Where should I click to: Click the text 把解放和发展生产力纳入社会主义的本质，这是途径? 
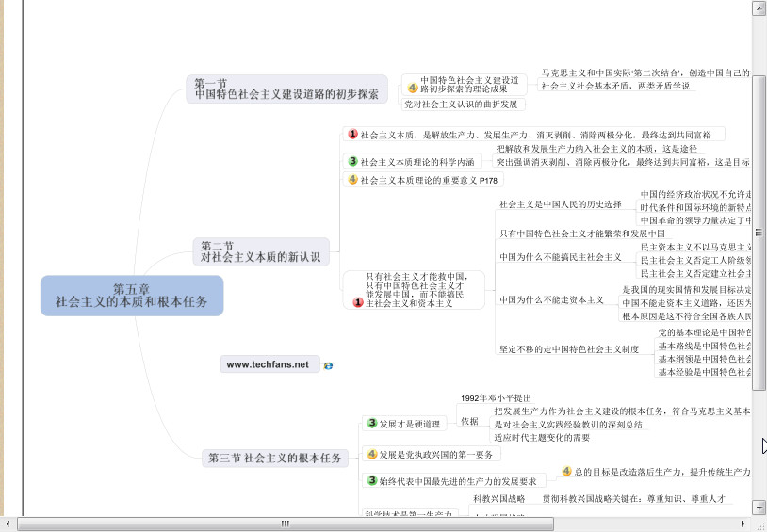(596, 149)
